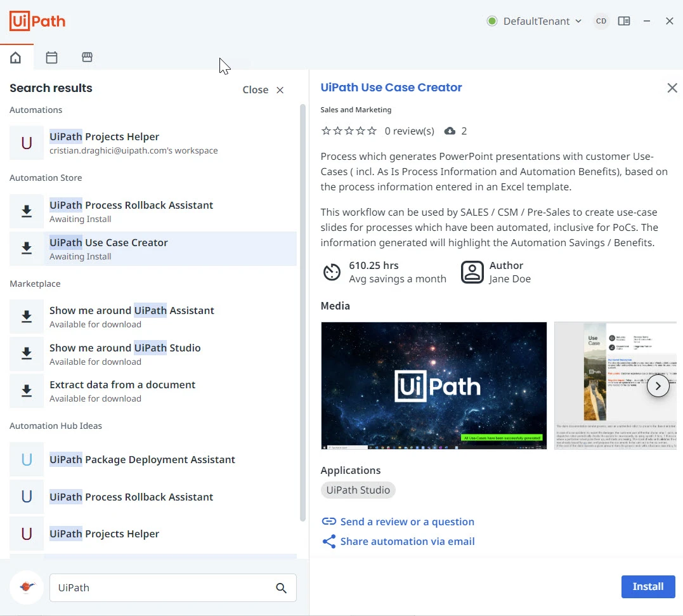Viewport: 683px width, 616px height.
Task: Click download icon for UiPath Process Rollback Assistant
Action: click(27, 211)
